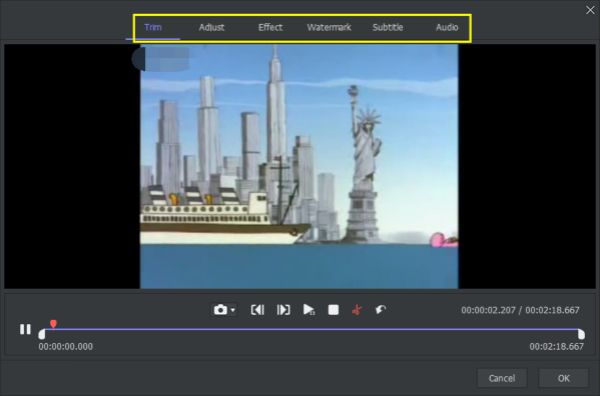Set trim start with left bracket icon
The height and width of the screenshot is (396, 600).
pos(258,310)
